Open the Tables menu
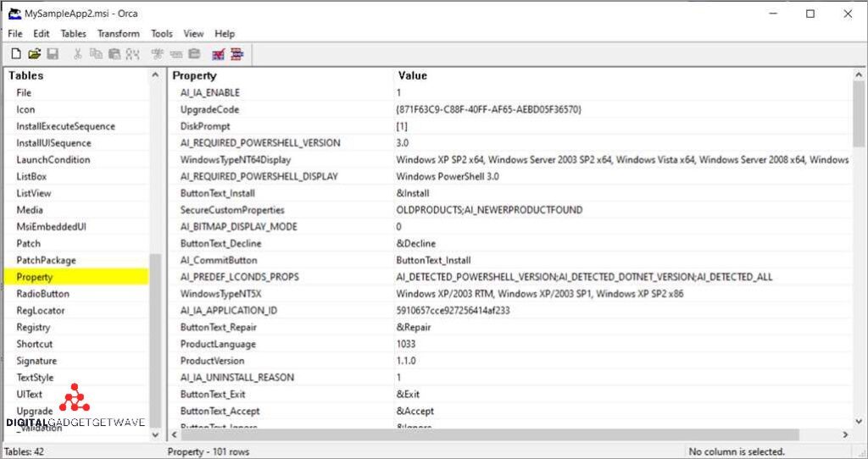Image resolution: width=868 pixels, height=459 pixels. (x=73, y=34)
